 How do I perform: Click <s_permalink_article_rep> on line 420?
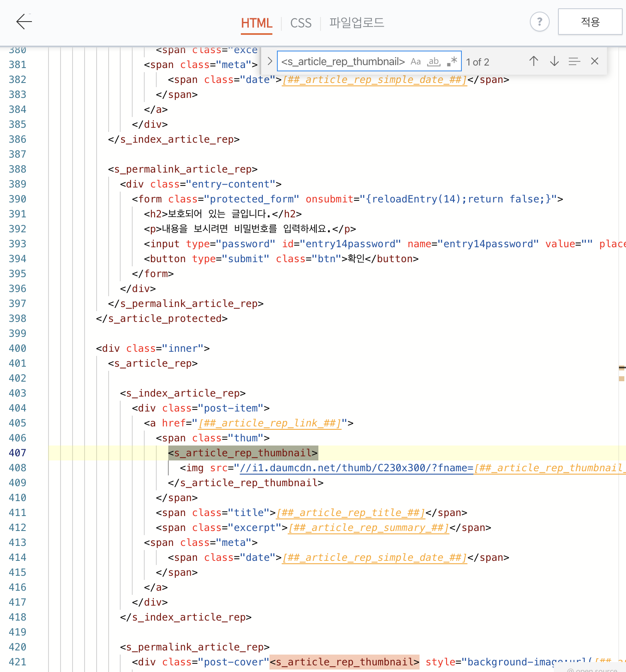tap(195, 647)
